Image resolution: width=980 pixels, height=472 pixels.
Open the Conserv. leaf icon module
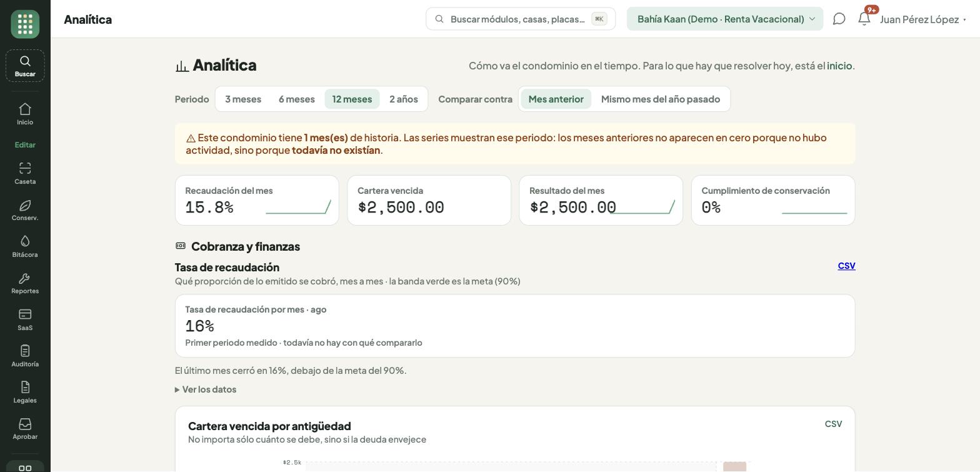click(25, 210)
